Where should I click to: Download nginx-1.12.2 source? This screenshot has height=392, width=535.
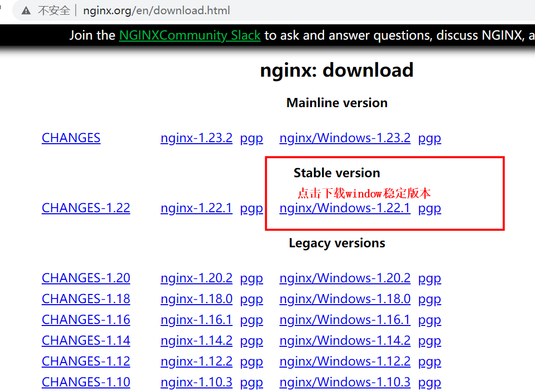(197, 362)
